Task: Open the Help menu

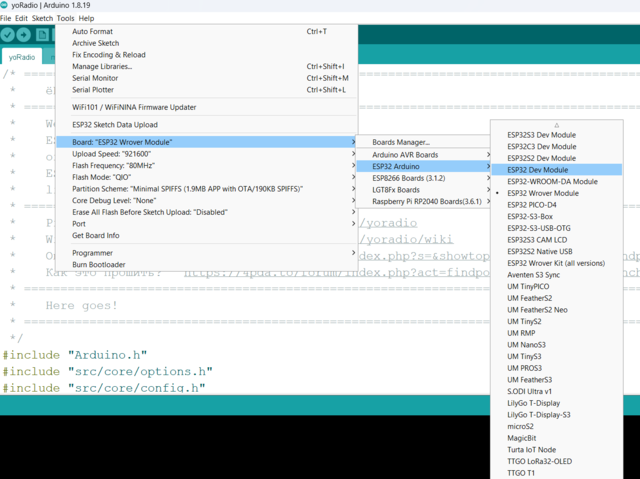Action: (86, 18)
